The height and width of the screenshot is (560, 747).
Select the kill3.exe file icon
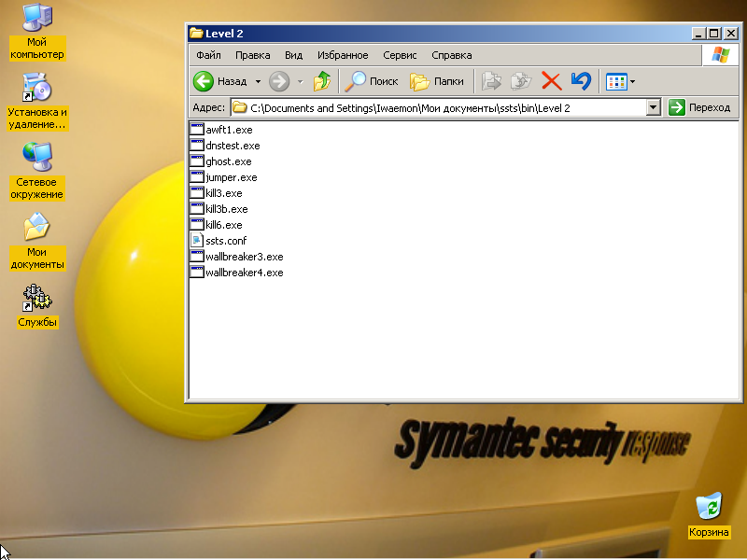coord(197,193)
